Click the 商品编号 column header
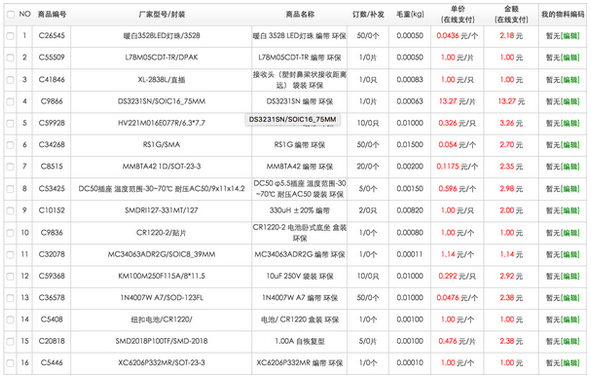 [x=52, y=15]
